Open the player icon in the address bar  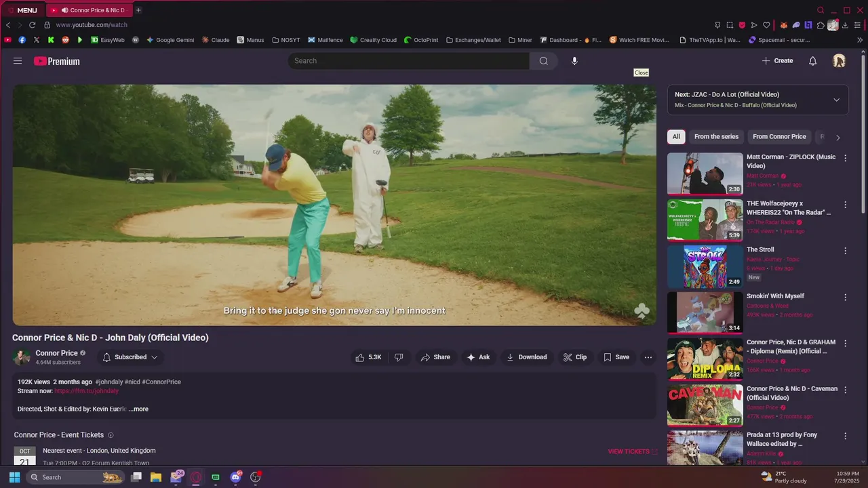[754, 25]
